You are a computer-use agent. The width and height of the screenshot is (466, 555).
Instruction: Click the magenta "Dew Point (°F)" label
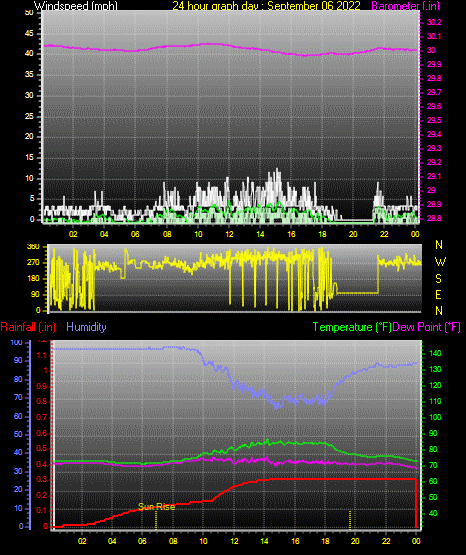pyautogui.click(x=427, y=327)
